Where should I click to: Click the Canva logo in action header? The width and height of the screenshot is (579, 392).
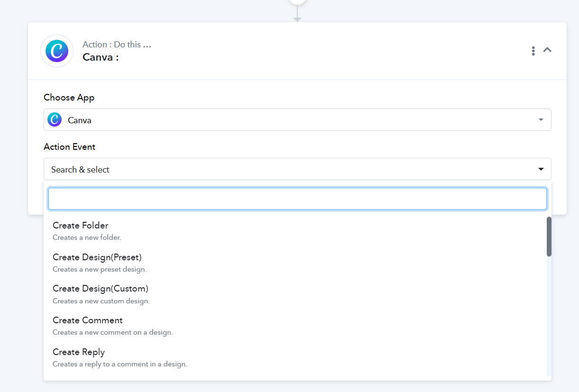point(57,51)
